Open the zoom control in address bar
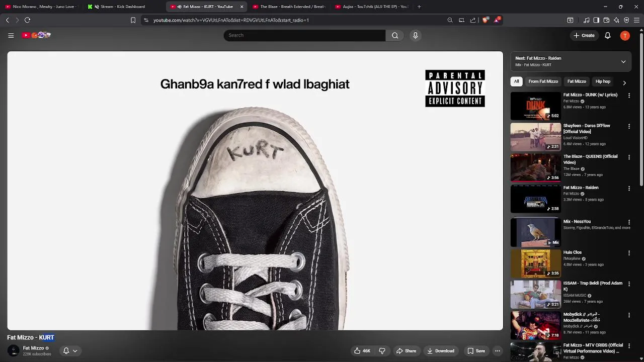This screenshot has height=362, width=644. click(x=450, y=20)
